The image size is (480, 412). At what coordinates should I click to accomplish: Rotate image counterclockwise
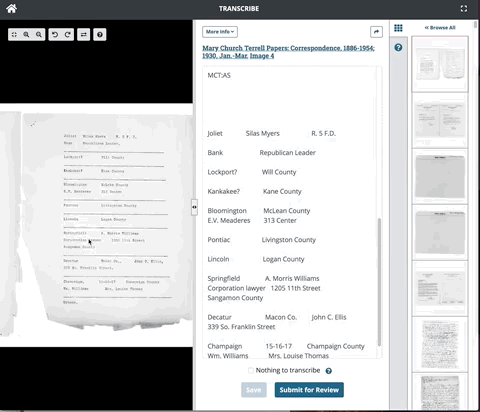tap(55, 34)
